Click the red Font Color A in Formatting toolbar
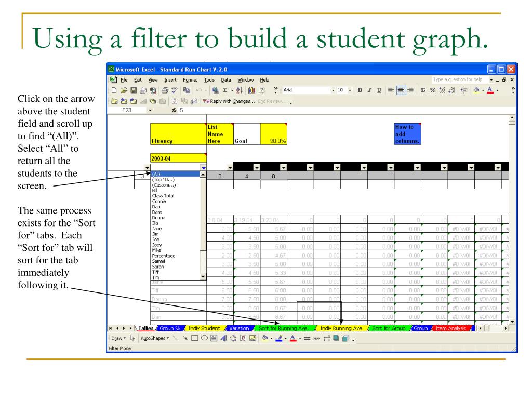The image size is (532, 399). point(490,90)
